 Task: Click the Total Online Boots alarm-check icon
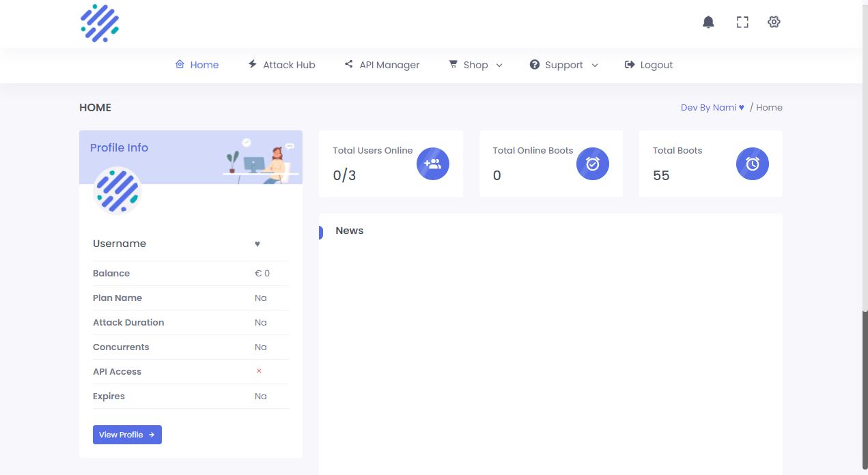pyautogui.click(x=593, y=164)
